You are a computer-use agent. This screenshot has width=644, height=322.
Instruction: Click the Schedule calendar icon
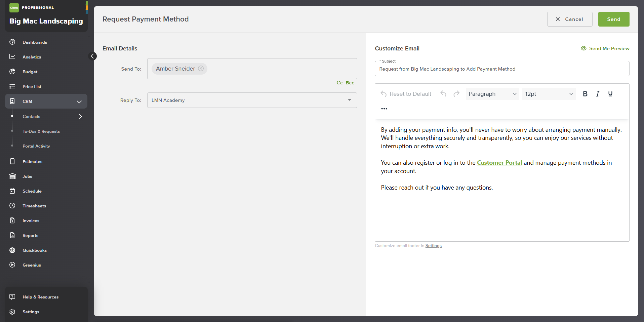pyautogui.click(x=12, y=191)
